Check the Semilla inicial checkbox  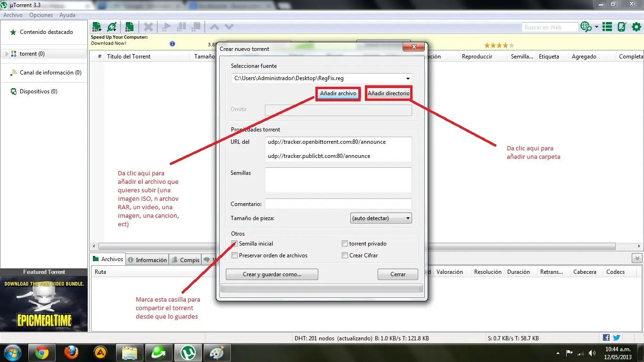[234, 244]
